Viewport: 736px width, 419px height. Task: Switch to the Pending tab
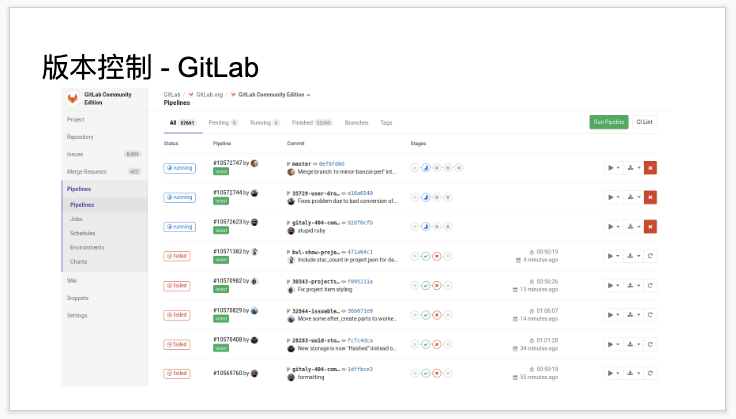223,123
